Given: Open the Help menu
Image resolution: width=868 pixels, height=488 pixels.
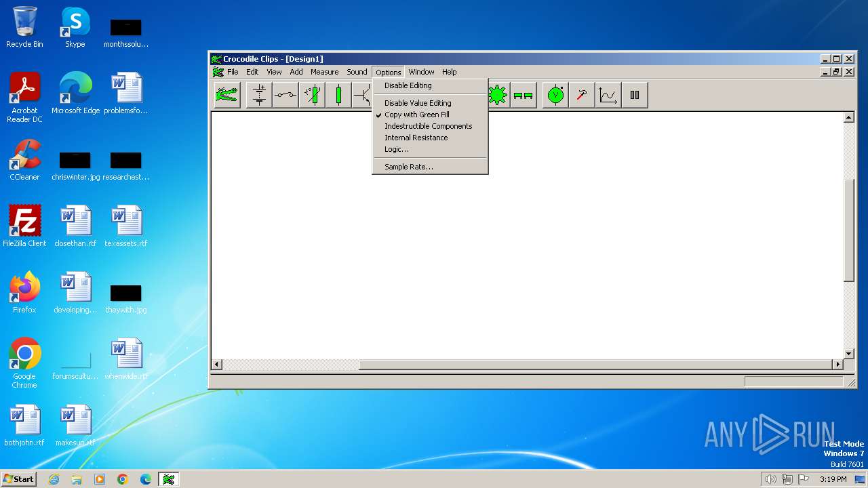Looking at the screenshot, I should (x=450, y=72).
